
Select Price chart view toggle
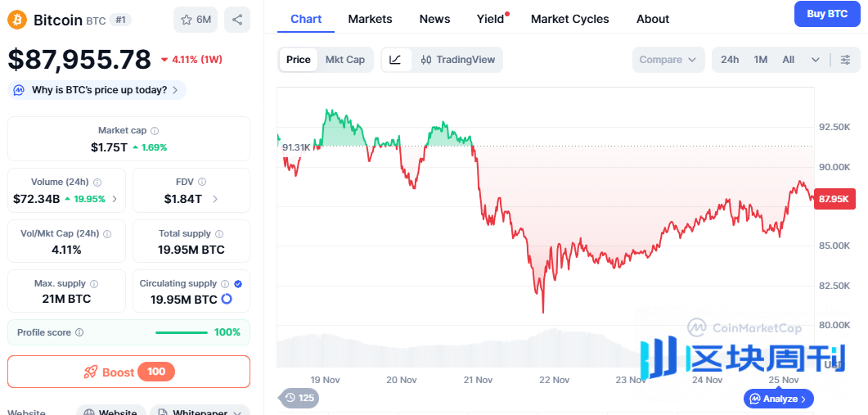point(299,60)
